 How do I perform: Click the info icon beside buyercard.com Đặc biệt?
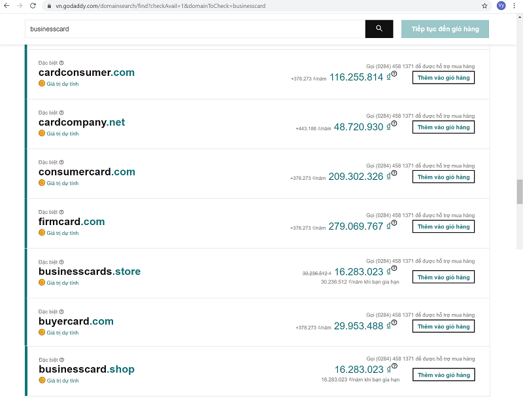tap(61, 311)
